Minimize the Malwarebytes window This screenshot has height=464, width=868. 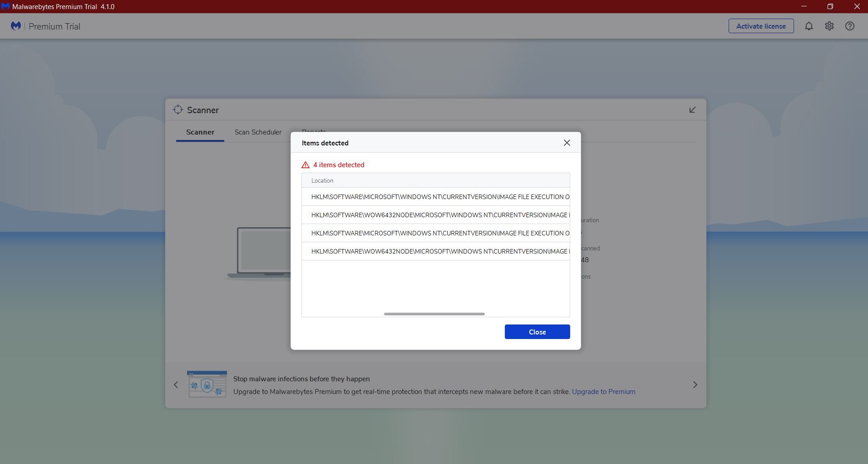[x=804, y=6]
